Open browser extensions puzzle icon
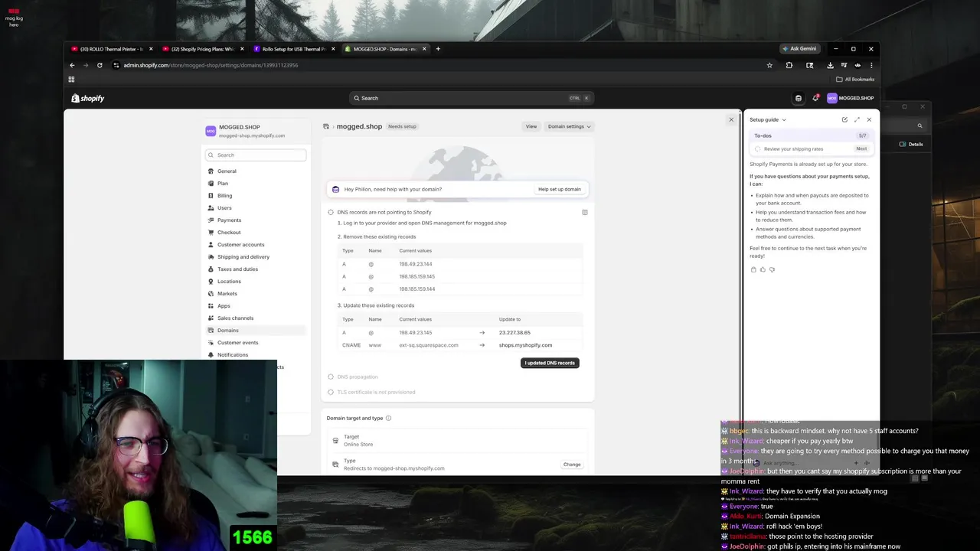The image size is (980, 551). coord(789,65)
